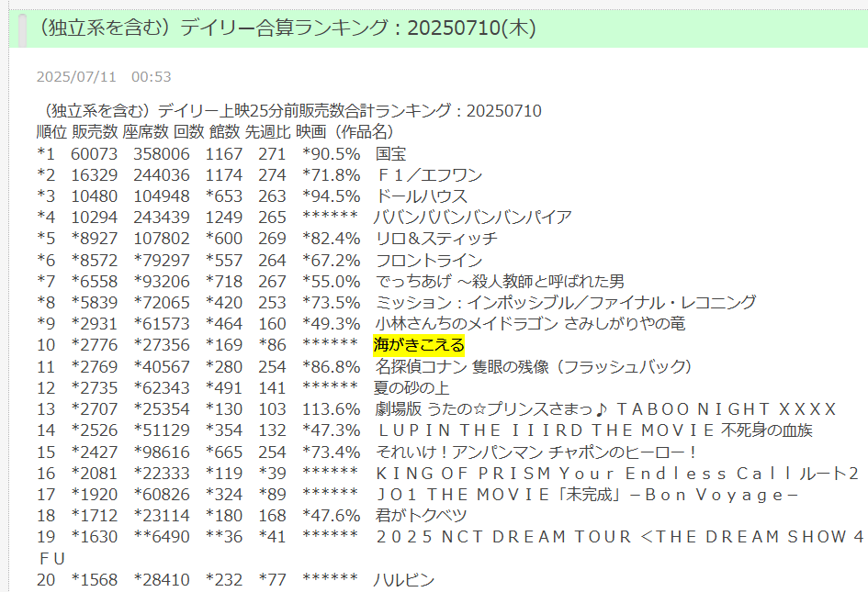Click the seat count 244036
This screenshot has width=868, height=592.
(x=162, y=175)
